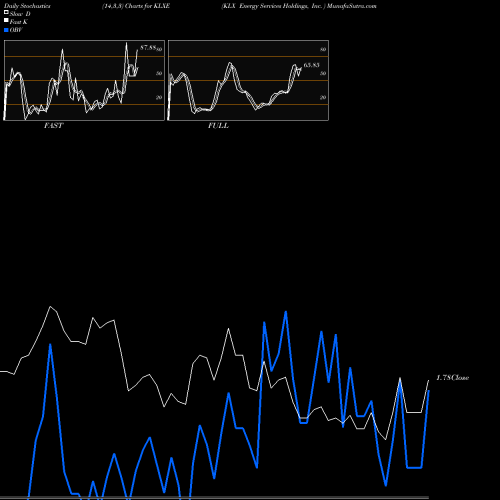Click the 80 axis label in FULL chart

[323, 50]
